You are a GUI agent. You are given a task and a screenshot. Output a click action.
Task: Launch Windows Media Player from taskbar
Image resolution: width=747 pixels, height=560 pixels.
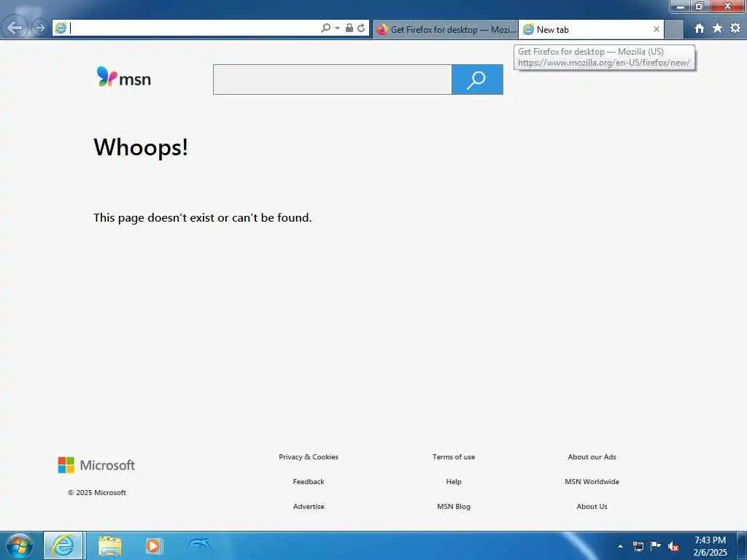coord(153,546)
